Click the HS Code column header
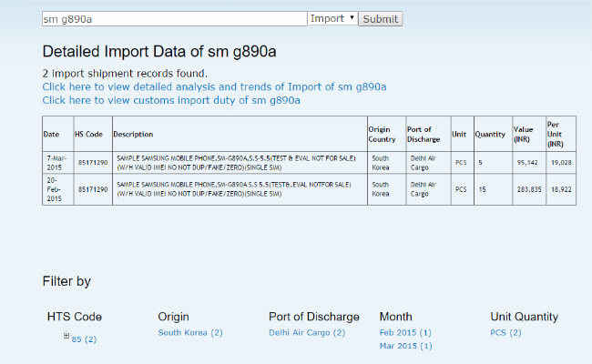The image size is (592, 364). (x=93, y=134)
